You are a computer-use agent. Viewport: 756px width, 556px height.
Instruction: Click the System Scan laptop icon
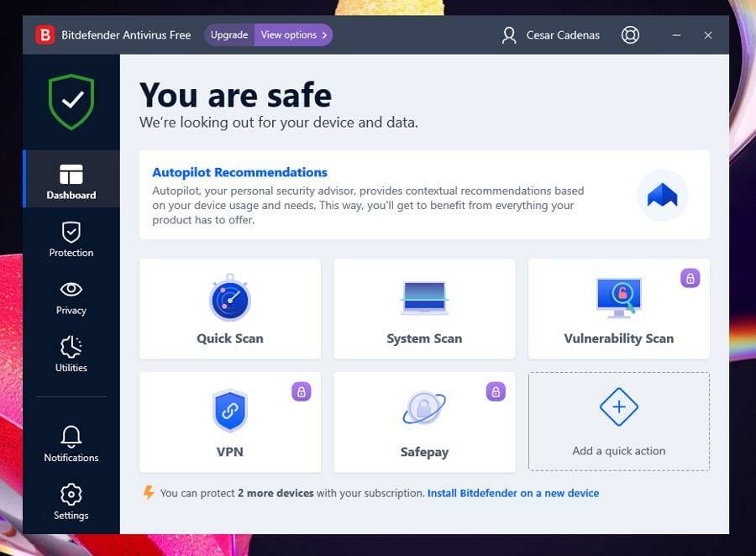pyautogui.click(x=424, y=298)
